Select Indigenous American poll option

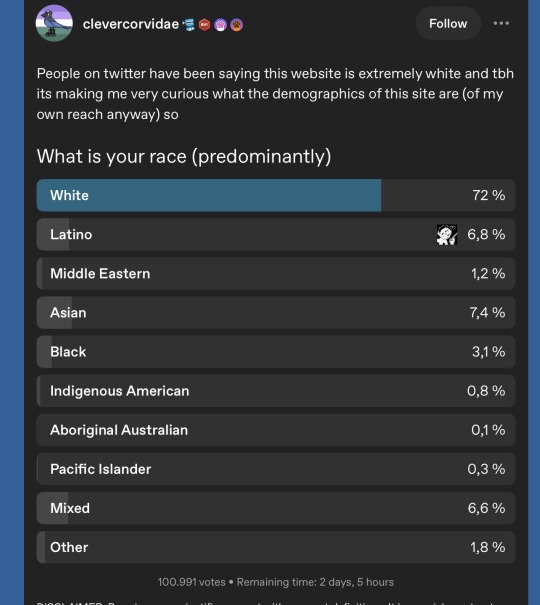pyautogui.click(x=276, y=391)
